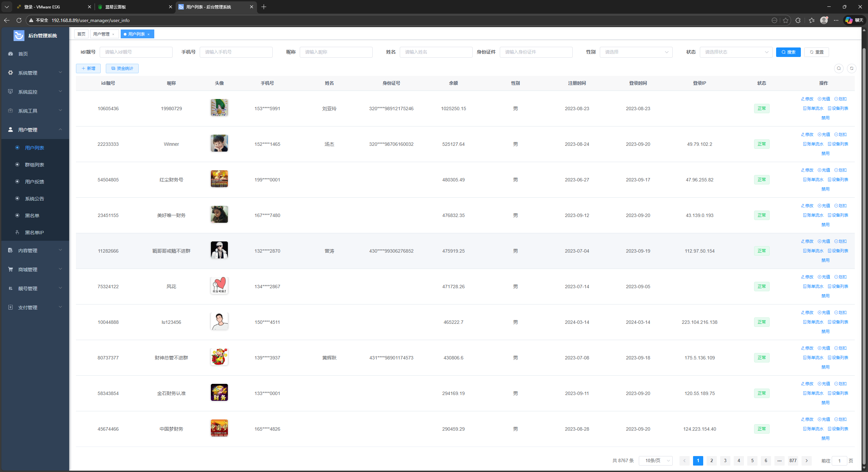Click the 系统监控 monitor icon in sidebar
The image size is (868, 472).
11,92
